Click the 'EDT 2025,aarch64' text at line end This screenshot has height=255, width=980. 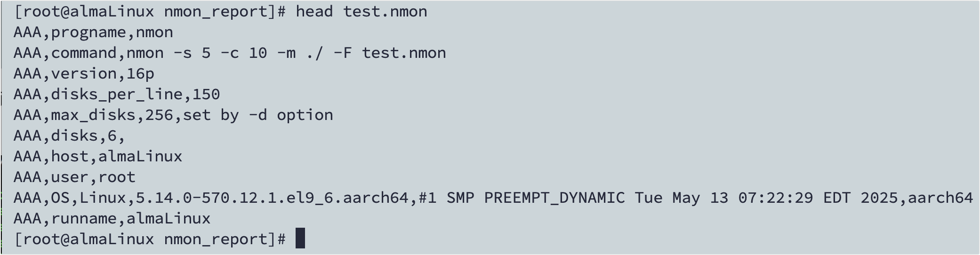[898, 198]
